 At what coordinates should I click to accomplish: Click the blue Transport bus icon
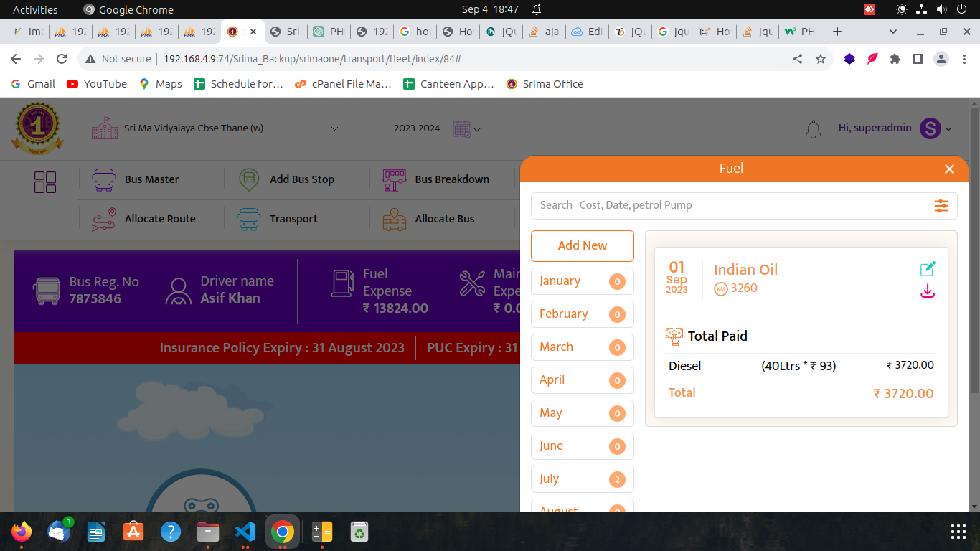coord(249,219)
